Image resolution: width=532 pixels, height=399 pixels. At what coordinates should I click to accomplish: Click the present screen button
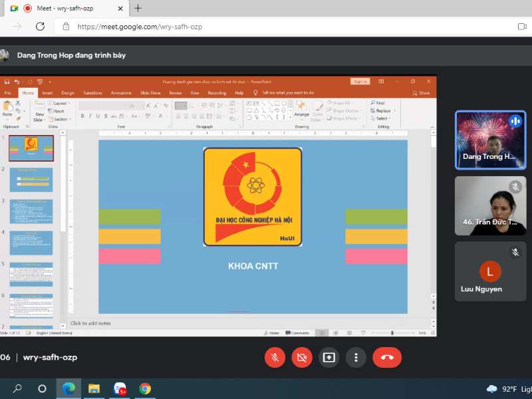pos(329,357)
